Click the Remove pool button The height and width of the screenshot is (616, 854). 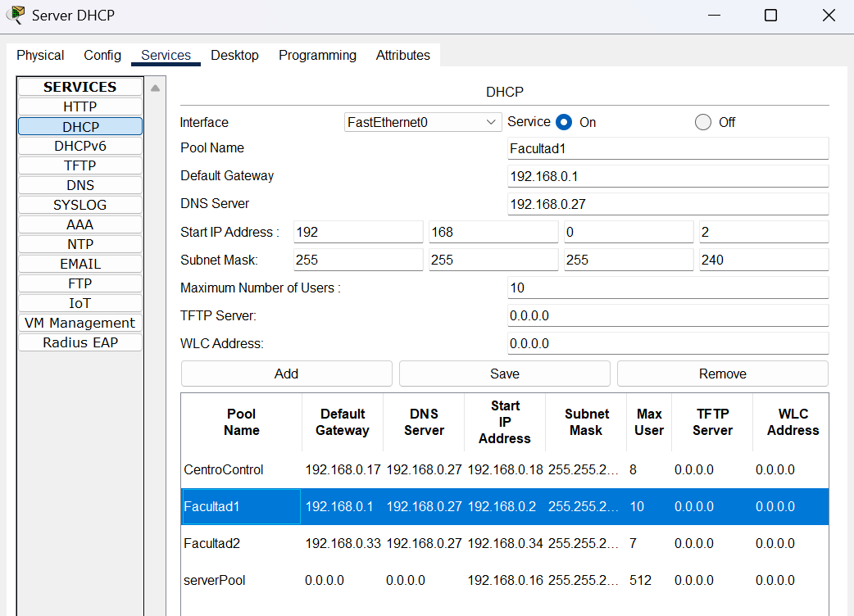coord(723,374)
